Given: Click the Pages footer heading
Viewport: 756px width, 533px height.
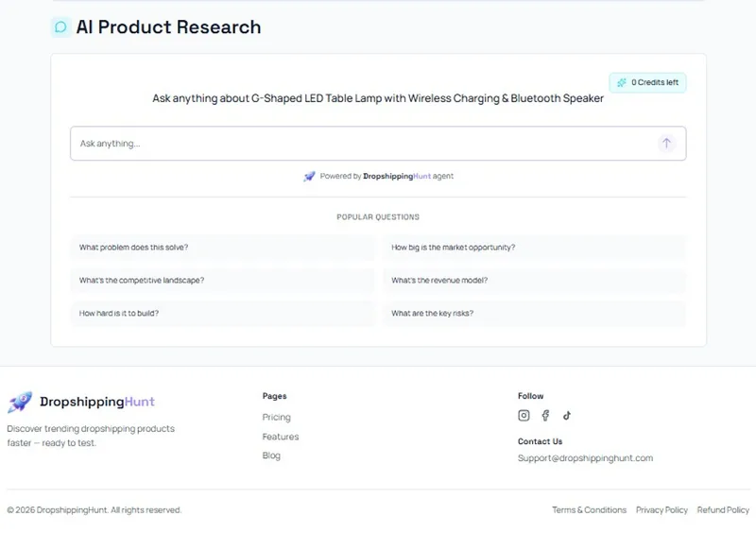Looking at the screenshot, I should pyautogui.click(x=274, y=396).
